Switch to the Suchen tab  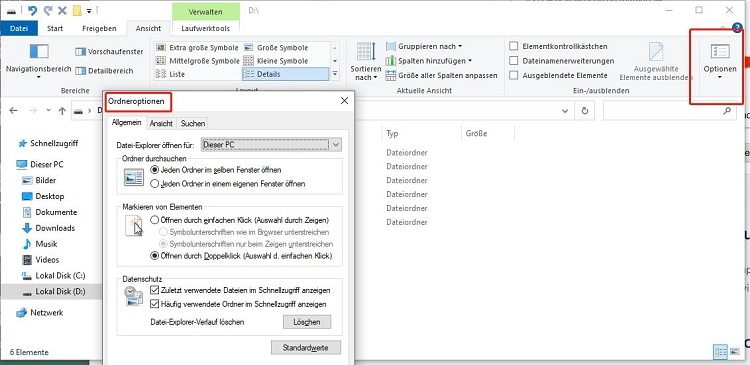click(193, 123)
